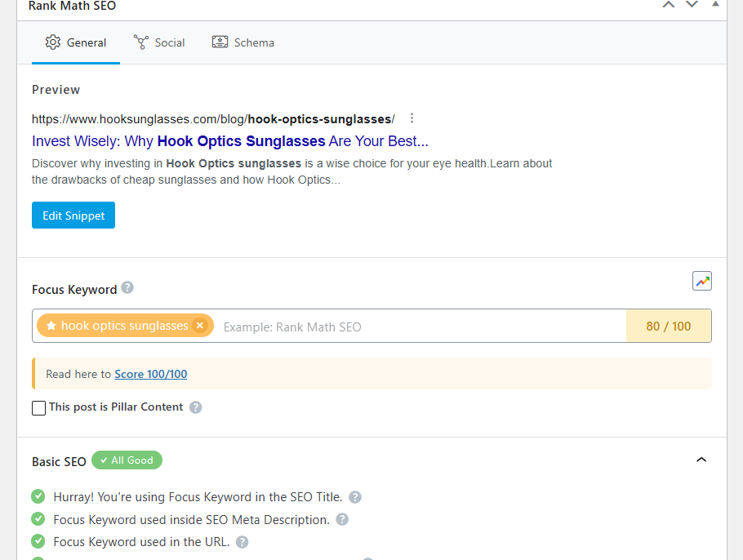This screenshot has width=743, height=560.
Task: Open help for SEO Title keyword check
Action: [x=355, y=497]
